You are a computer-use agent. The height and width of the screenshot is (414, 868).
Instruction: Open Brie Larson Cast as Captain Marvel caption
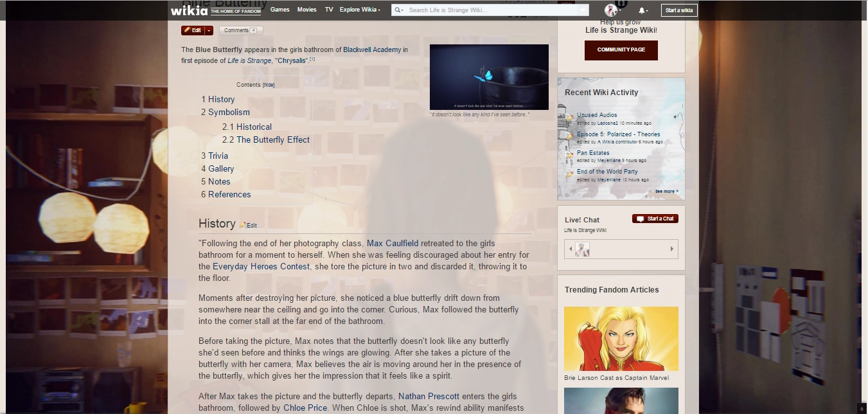[617, 378]
